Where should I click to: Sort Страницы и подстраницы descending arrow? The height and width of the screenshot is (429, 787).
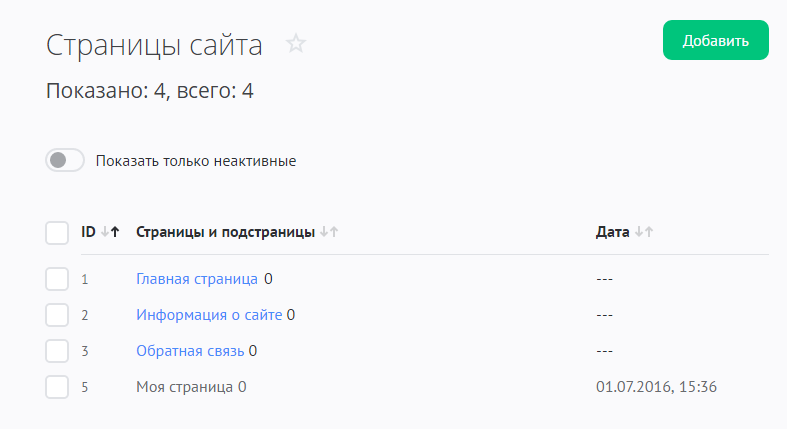[x=323, y=232]
